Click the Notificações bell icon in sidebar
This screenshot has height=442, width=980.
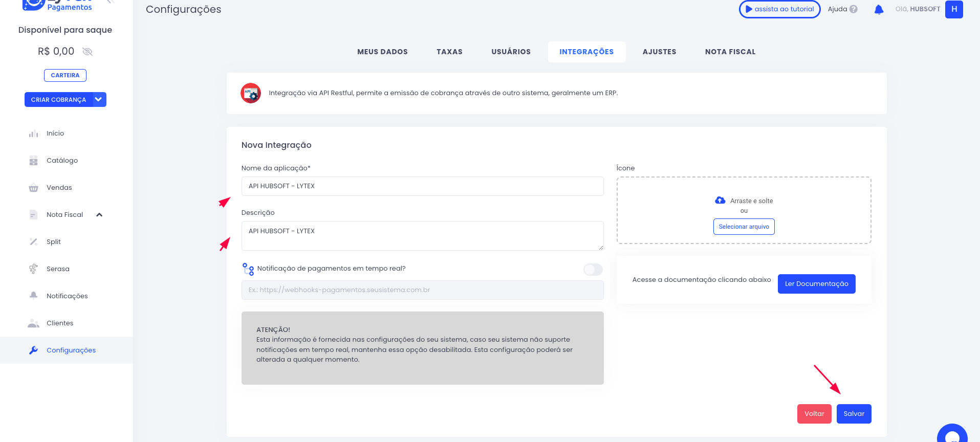(x=34, y=296)
